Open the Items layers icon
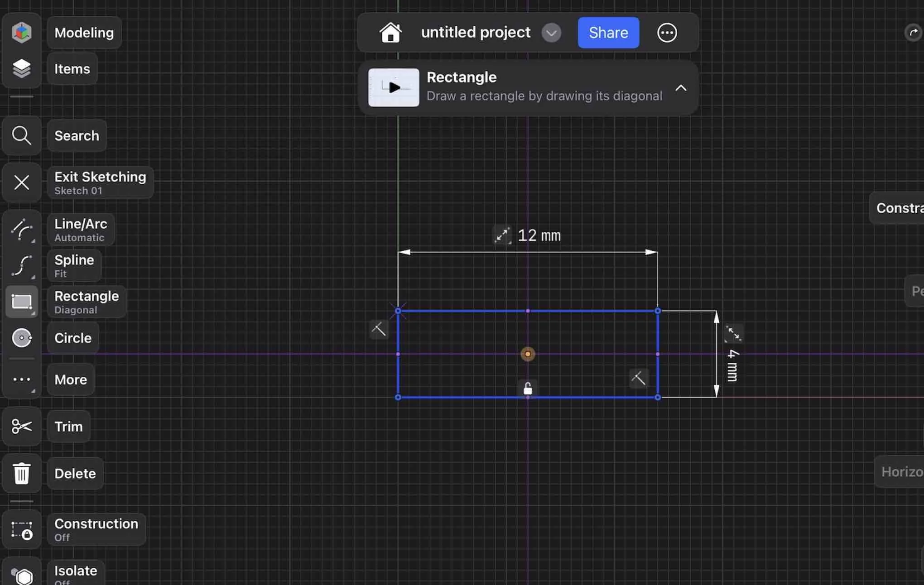The width and height of the screenshot is (924, 585). (x=21, y=68)
